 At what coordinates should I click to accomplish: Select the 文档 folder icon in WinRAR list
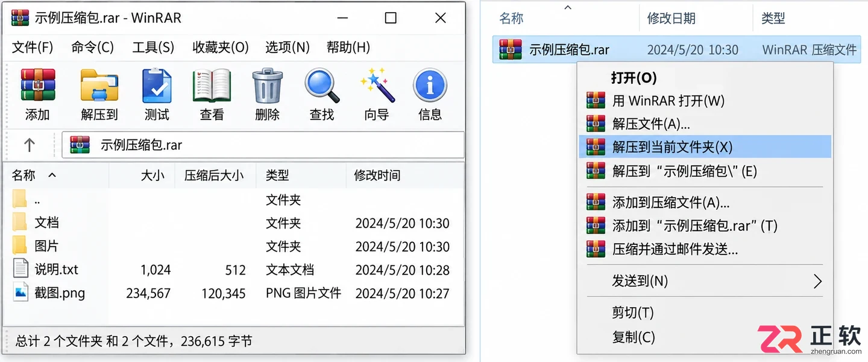click(20, 223)
